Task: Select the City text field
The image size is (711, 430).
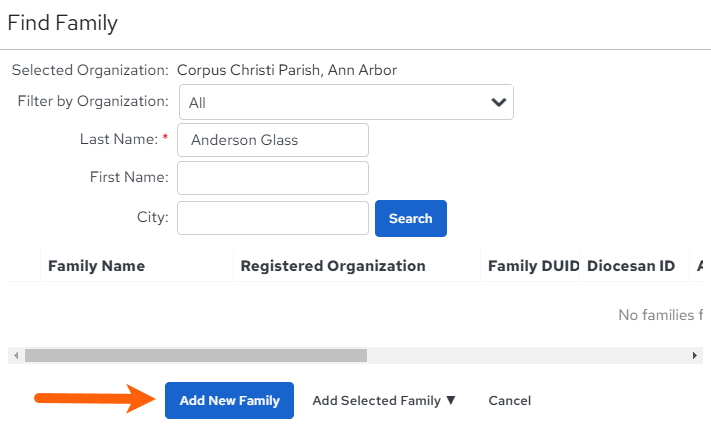Action: click(x=273, y=218)
